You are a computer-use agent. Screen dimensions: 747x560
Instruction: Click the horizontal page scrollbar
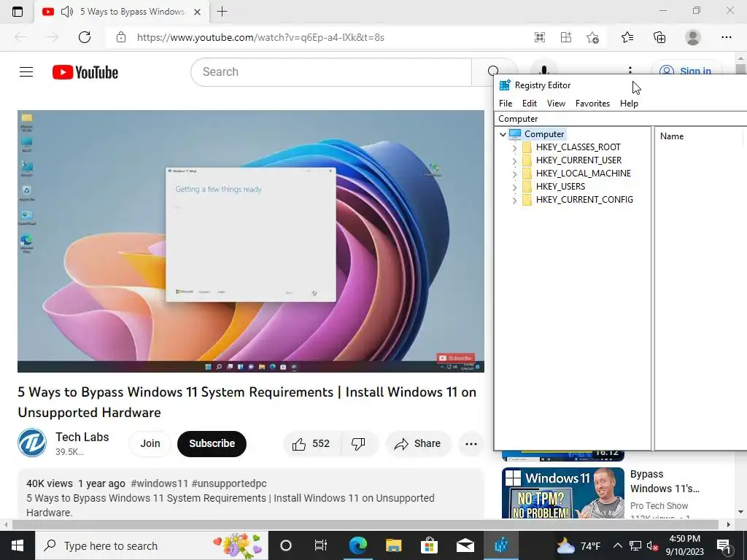pos(365,525)
